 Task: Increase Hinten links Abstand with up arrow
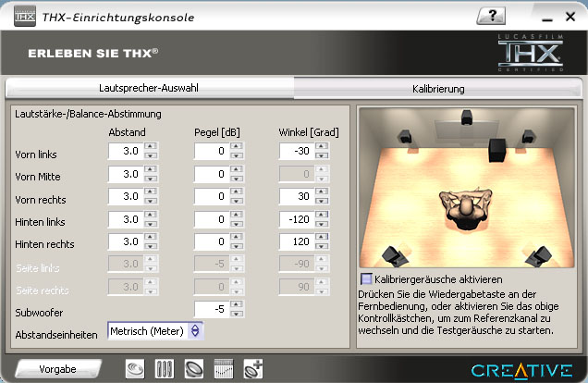tap(151, 215)
